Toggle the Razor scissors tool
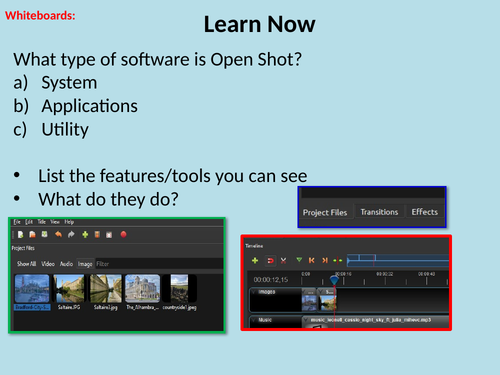The height and width of the screenshot is (375, 500). coord(283,261)
